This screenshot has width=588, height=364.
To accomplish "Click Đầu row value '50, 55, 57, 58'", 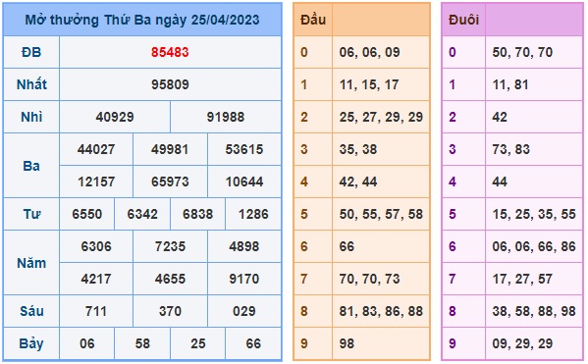I will 381,214.
